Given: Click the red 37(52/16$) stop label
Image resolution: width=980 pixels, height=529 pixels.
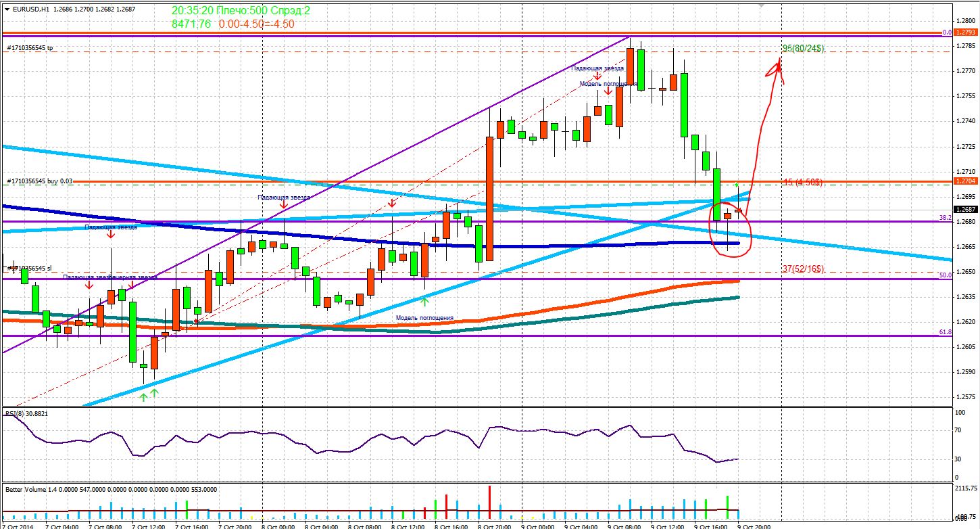Looking at the screenshot, I should [804, 269].
